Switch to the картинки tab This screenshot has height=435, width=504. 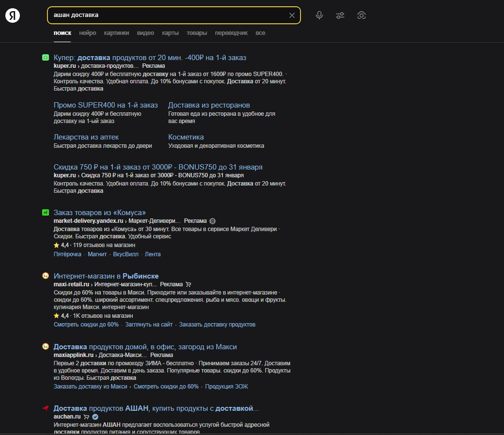(x=116, y=33)
